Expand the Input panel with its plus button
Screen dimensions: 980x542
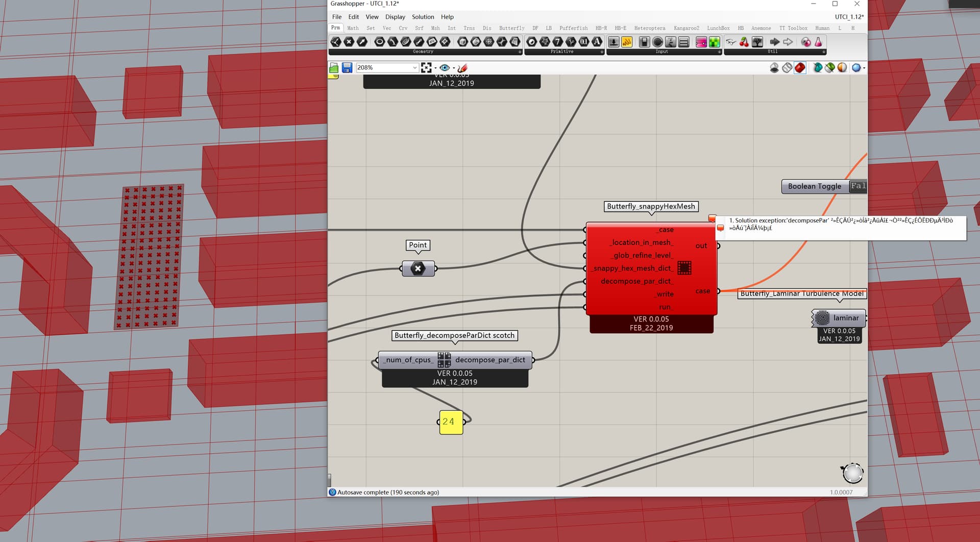coord(719,52)
